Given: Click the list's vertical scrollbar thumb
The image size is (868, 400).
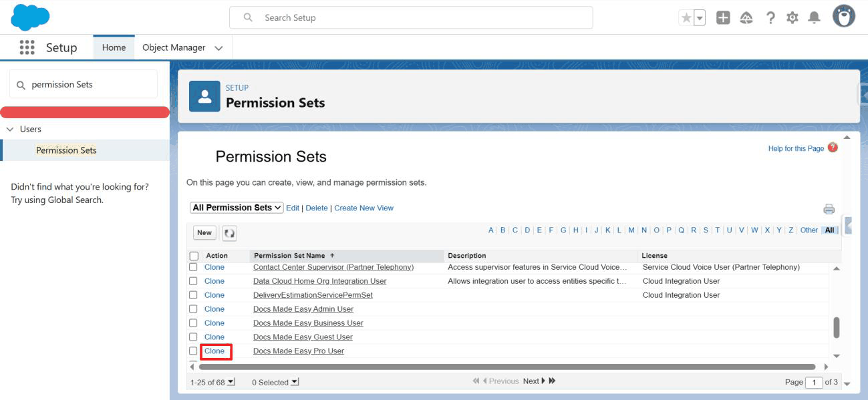Looking at the screenshot, I should (836, 328).
